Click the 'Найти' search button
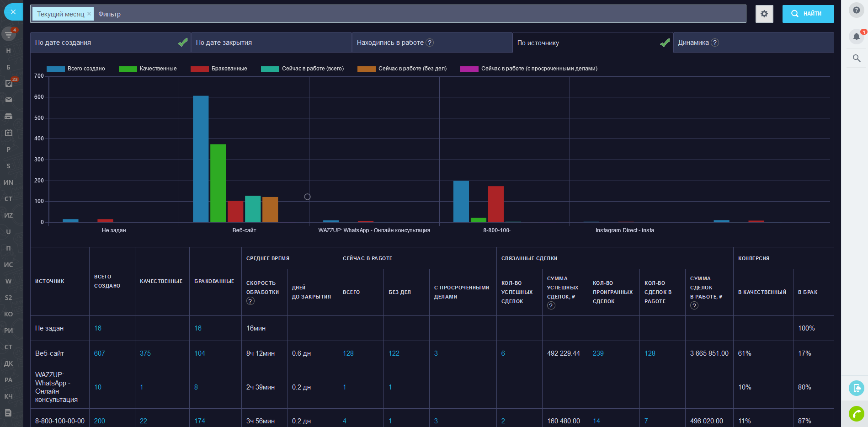Viewport: 868px width, 427px height. 808,14
